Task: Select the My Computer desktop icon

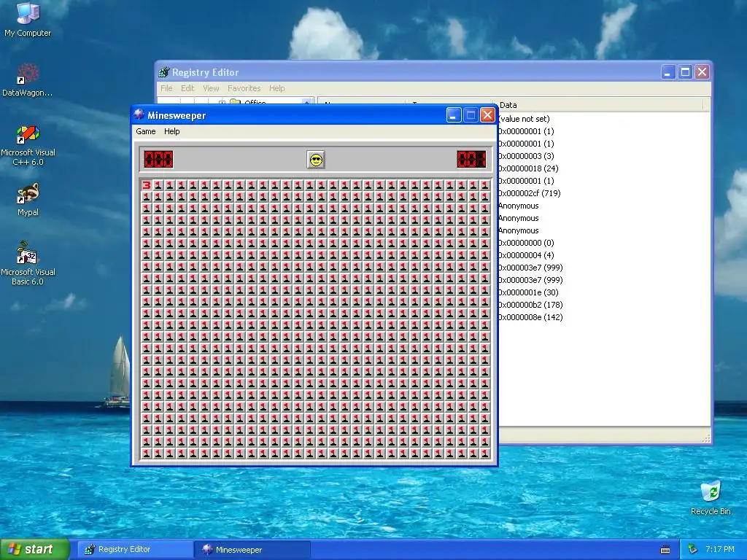Action: point(28,20)
